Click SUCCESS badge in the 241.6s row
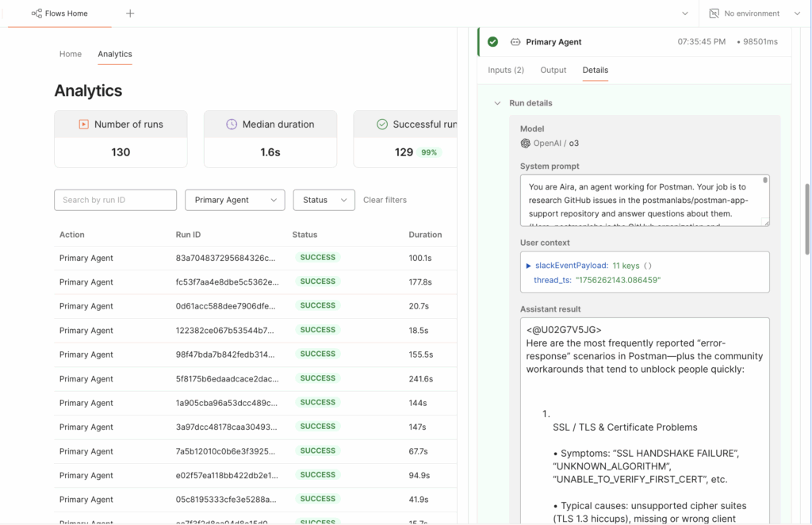 pos(317,378)
